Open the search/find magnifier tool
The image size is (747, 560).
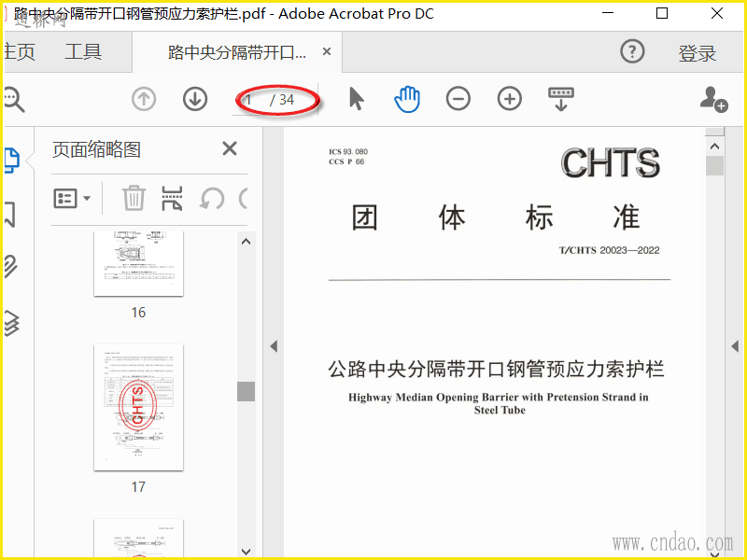(x=14, y=100)
